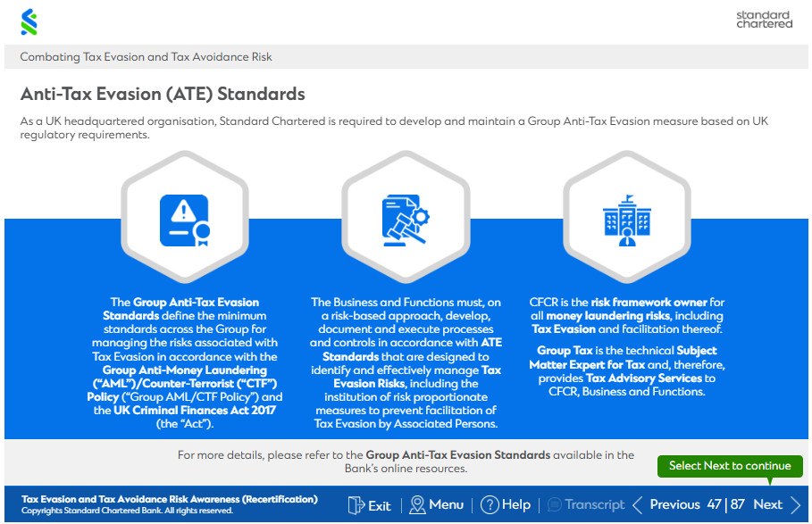The image size is (812, 524).
Task: Click the 'standard chartered' wordmark
Action: click(x=765, y=20)
